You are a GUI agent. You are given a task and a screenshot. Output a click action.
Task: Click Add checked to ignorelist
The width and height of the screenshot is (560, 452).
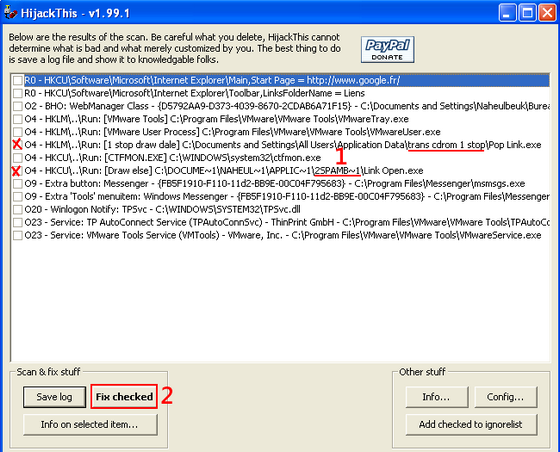471,425
